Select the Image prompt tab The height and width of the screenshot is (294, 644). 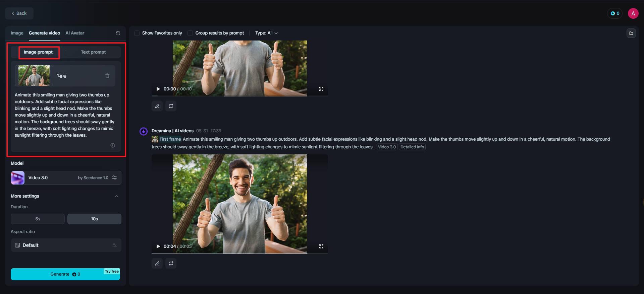[38, 52]
